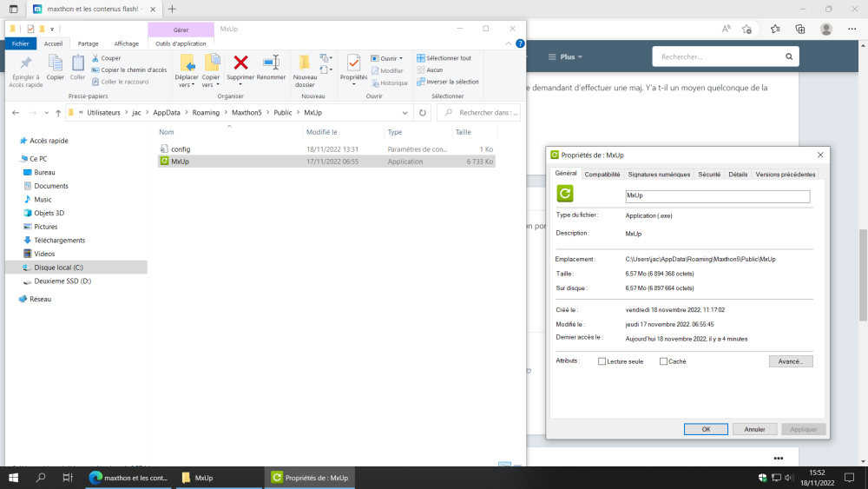The height and width of the screenshot is (489, 868).
Task: Select Disque local (C:) in navigation pane
Action: point(59,268)
